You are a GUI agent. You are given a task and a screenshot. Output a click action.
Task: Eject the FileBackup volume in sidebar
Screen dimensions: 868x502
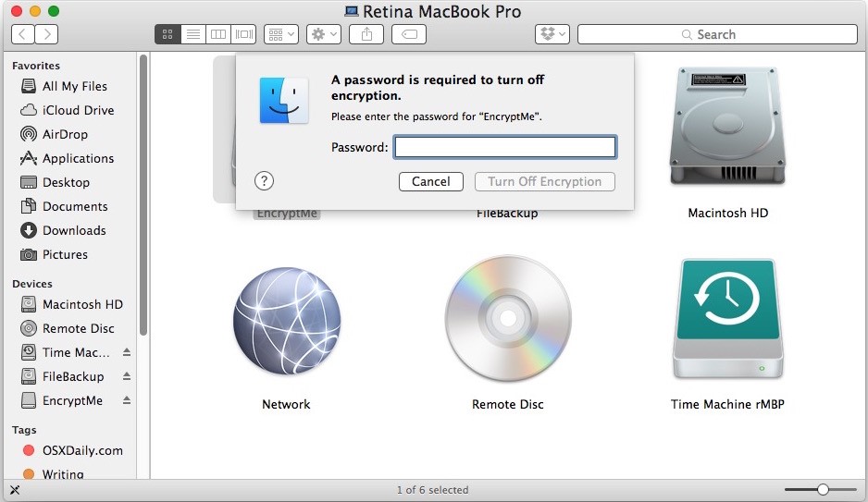127,377
